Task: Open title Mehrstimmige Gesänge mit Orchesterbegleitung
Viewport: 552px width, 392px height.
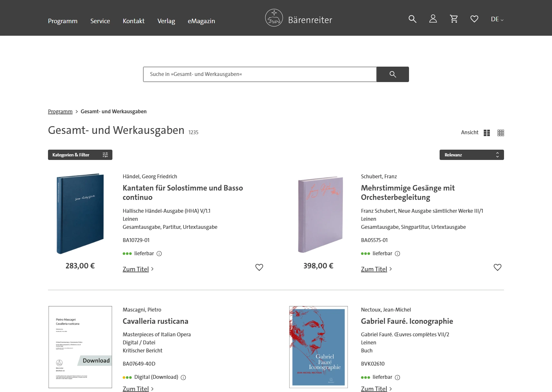Action: [x=408, y=192]
